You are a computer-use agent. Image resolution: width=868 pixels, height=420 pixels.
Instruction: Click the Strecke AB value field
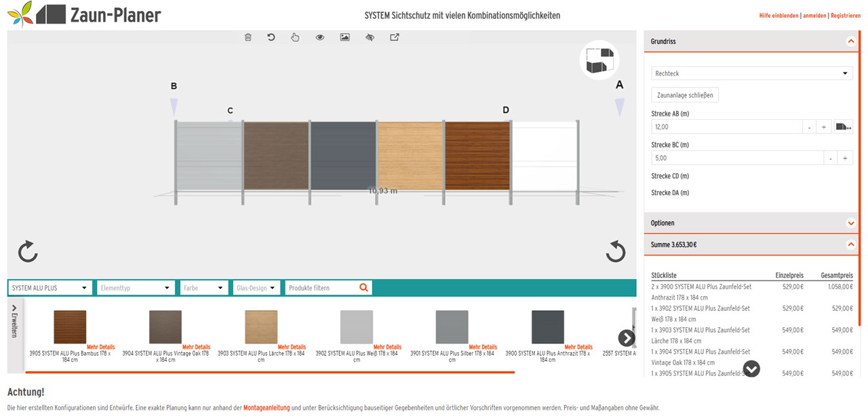(x=726, y=127)
